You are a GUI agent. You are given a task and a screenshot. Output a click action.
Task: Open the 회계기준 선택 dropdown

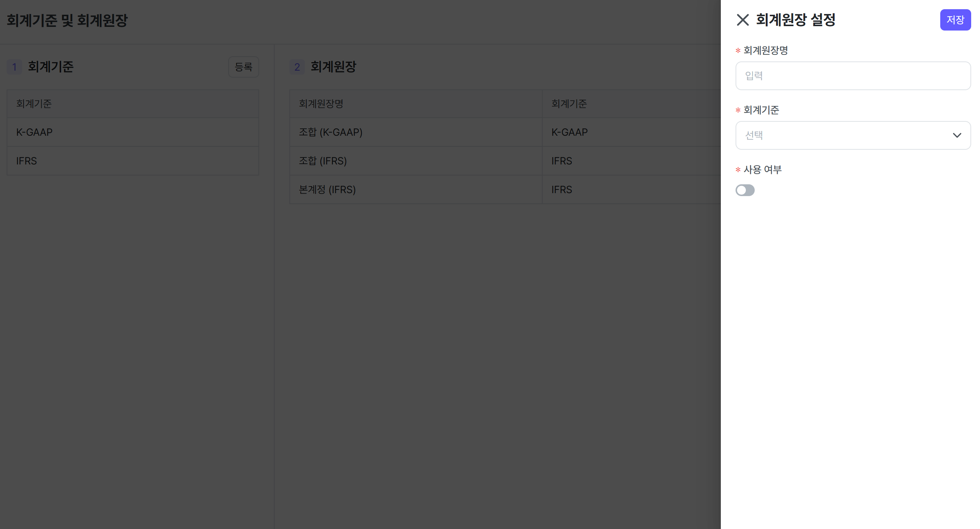(853, 135)
